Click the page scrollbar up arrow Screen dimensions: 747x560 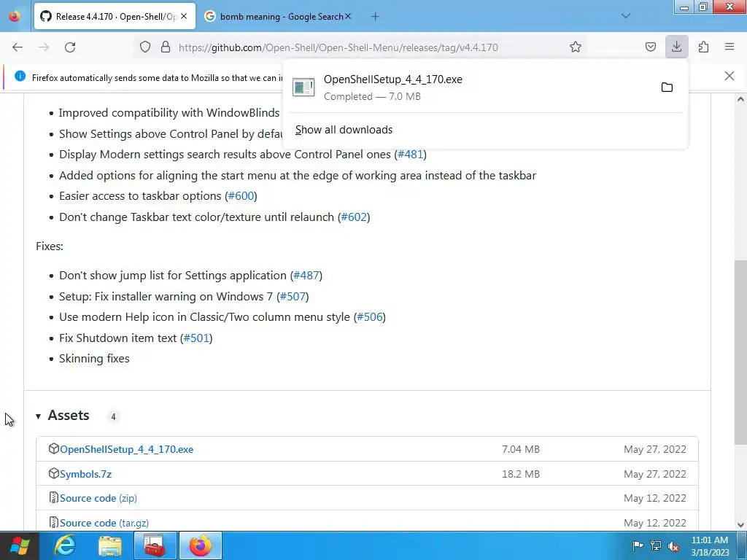coord(740,99)
